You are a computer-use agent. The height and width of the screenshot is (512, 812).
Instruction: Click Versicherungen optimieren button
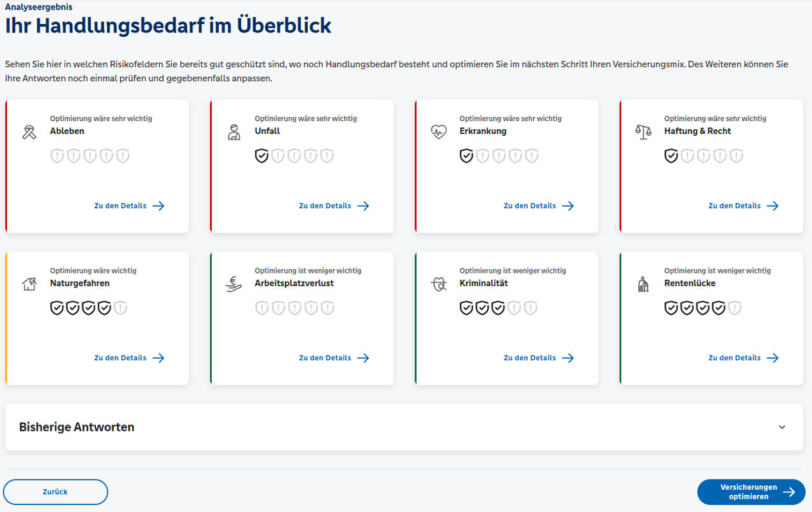point(751,492)
